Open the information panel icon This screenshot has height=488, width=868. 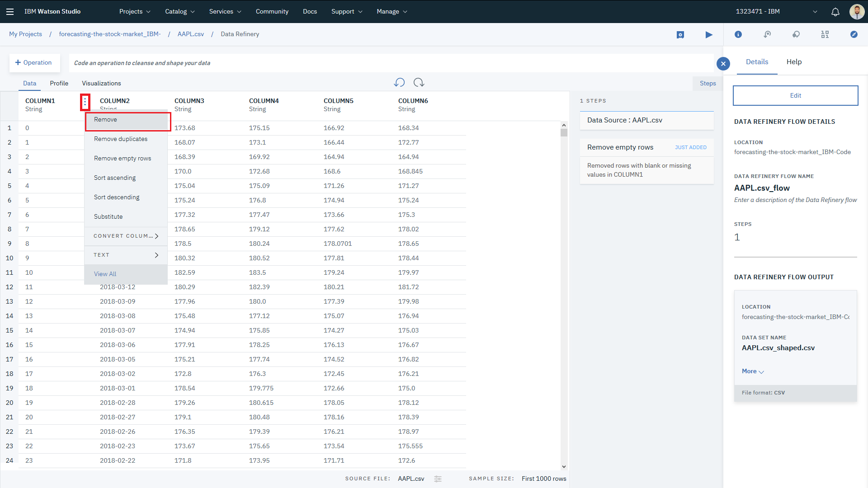tap(738, 34)
